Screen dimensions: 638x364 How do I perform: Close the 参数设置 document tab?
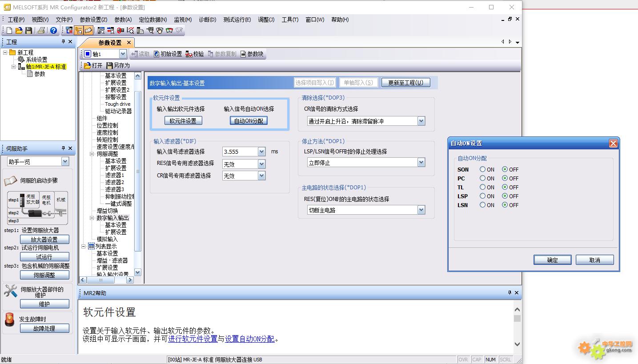129,43
